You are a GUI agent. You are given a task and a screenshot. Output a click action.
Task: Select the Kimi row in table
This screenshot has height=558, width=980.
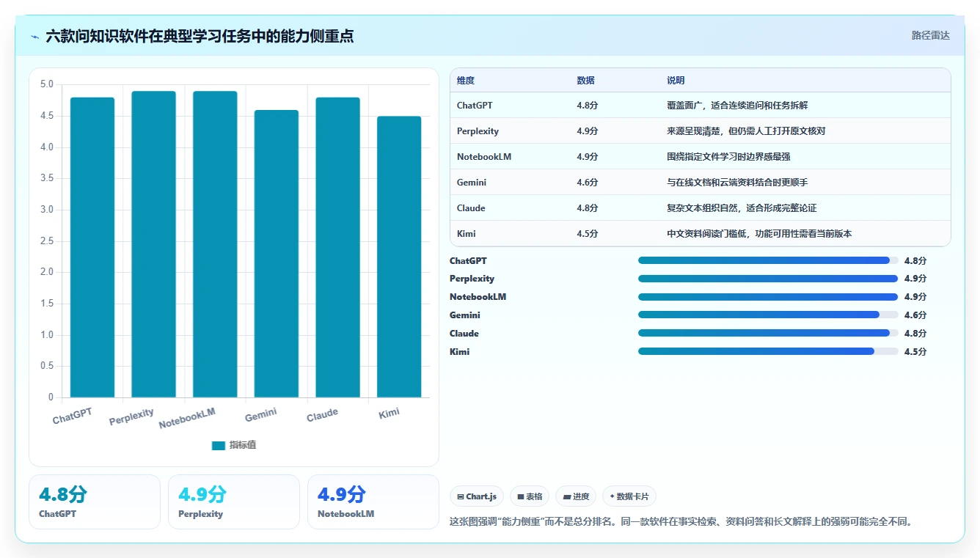click(701, 234)
